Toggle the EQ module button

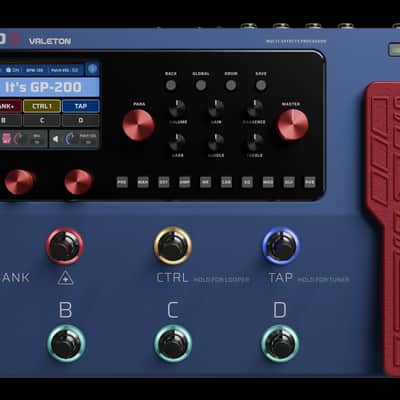[x=247, y=182]
